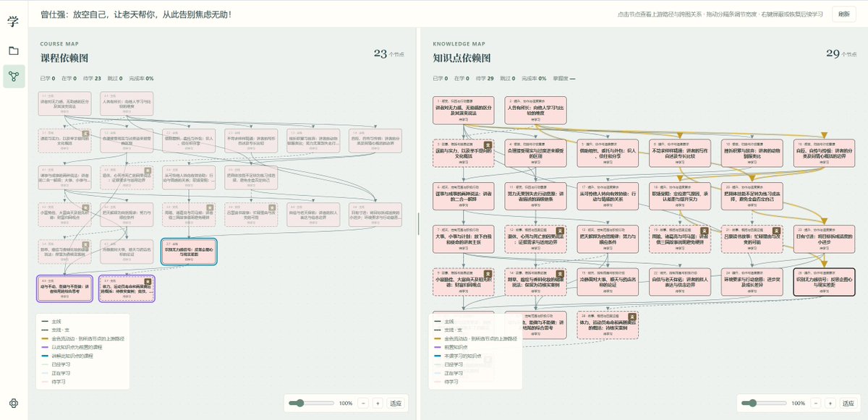
Task: Open knowledge node 努力无果到失去行动意愿
Action: (535, 196)
